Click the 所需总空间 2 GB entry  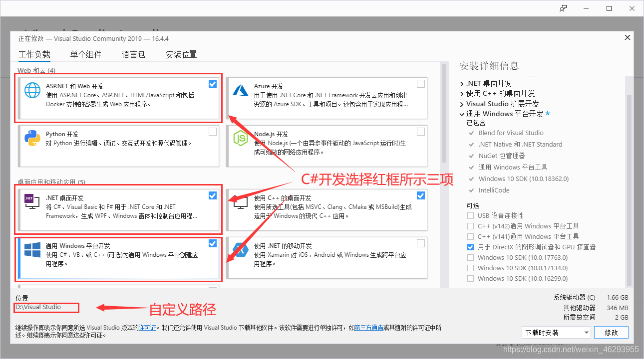(596, 317)
